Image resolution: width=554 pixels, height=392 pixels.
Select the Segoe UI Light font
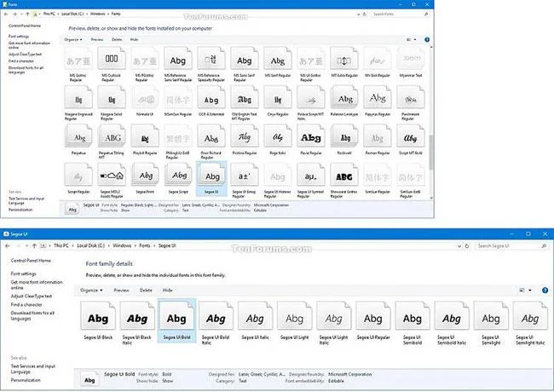point(294,316)
